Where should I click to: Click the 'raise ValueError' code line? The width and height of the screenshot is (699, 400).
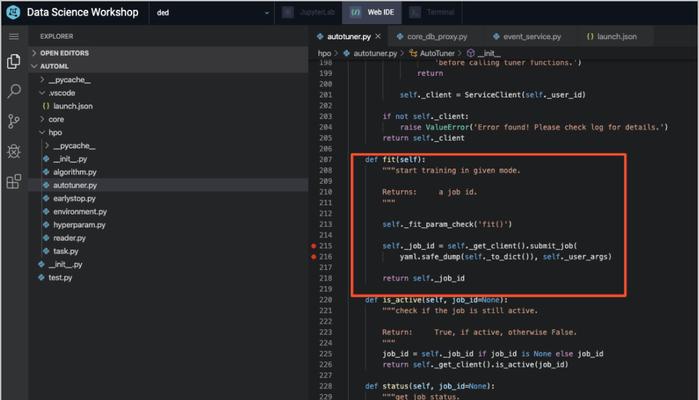point(534,127)
